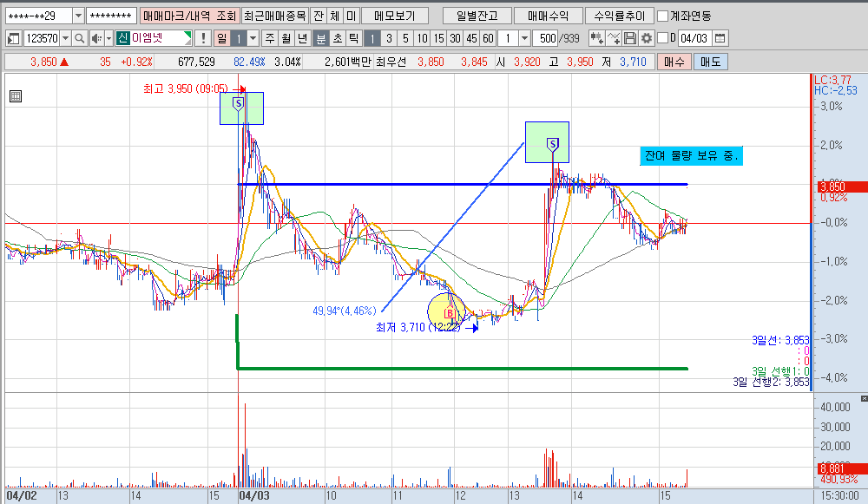Expand the account number dropdown
The width and height of the screenshot is (868, 504).
click(x=78, y=16)
